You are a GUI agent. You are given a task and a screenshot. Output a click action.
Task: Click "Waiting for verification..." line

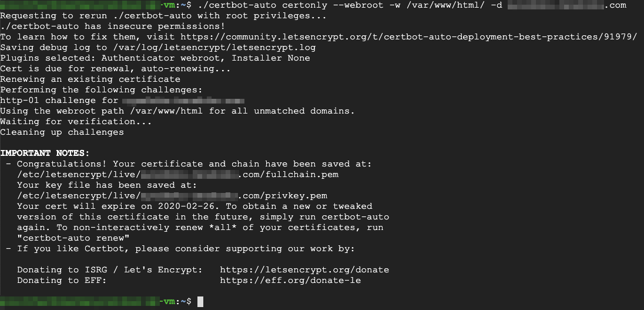tap(76, 121)
